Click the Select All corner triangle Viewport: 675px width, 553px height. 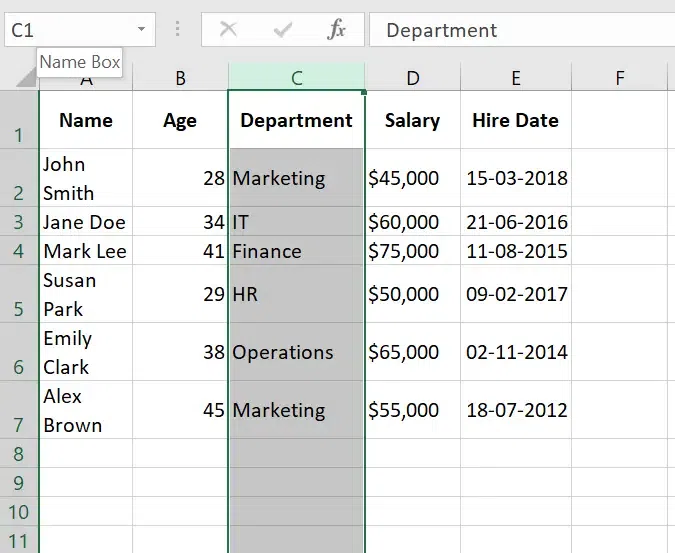[x=25, y=78]
